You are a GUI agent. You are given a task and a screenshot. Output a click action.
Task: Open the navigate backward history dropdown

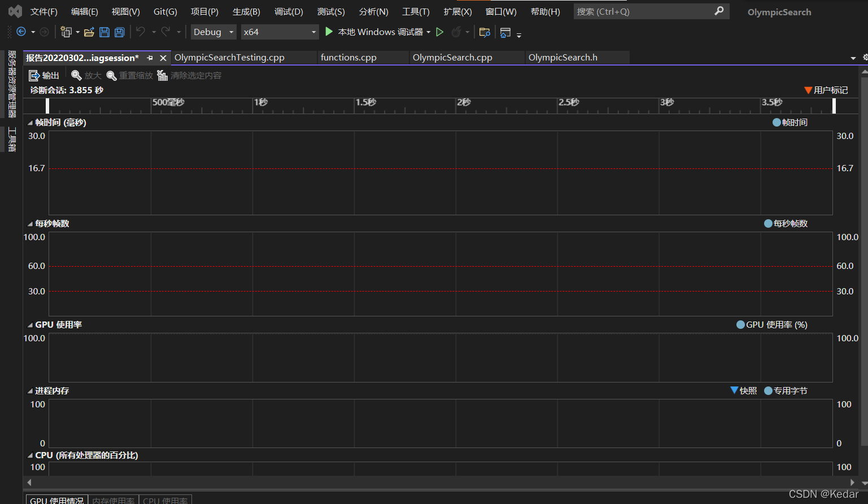[x=33, y=32]
